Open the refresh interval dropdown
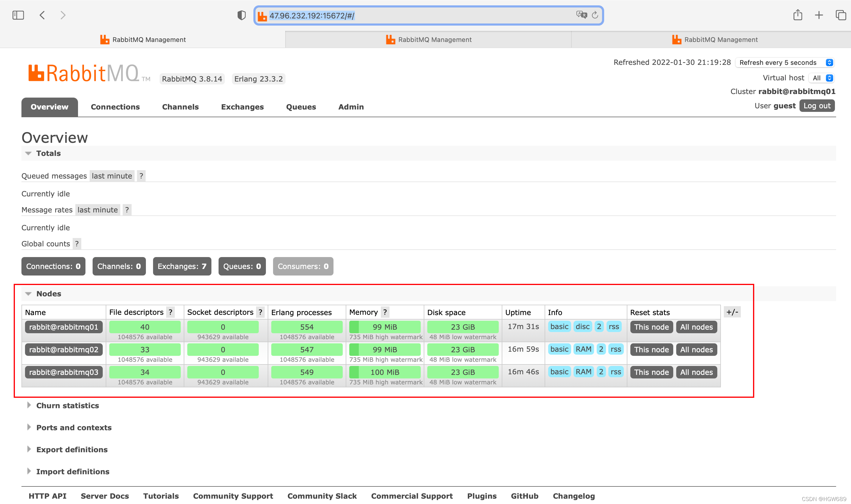The image size is (851, 504). pos(785,62)
